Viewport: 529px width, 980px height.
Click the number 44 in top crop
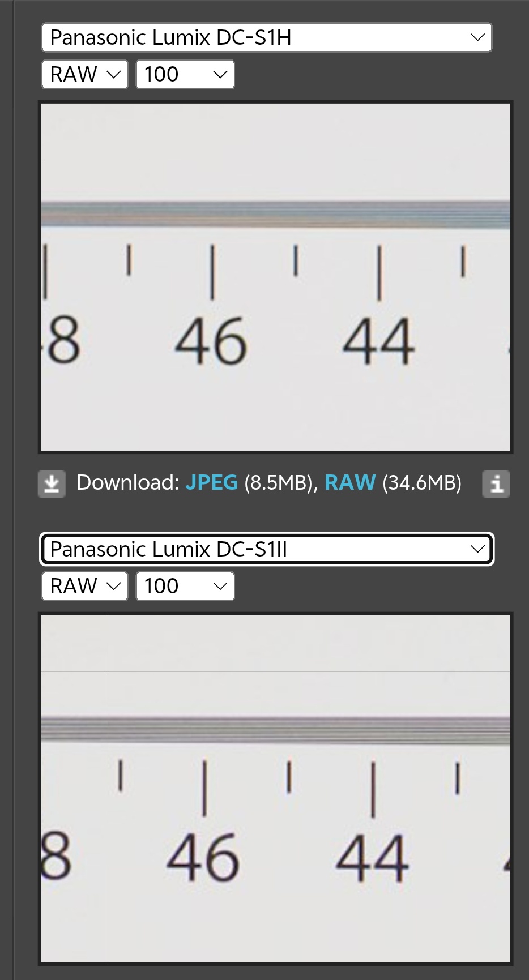pos(378,341)
